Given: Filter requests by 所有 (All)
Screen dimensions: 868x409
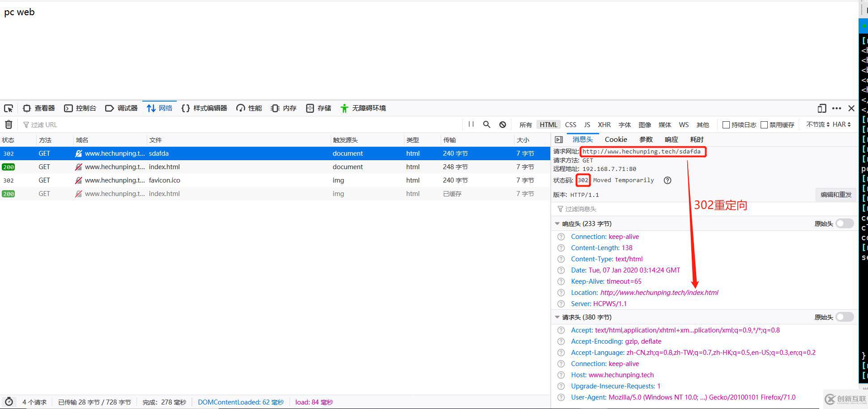Looking at the screenshot, I should click(526, 125).
